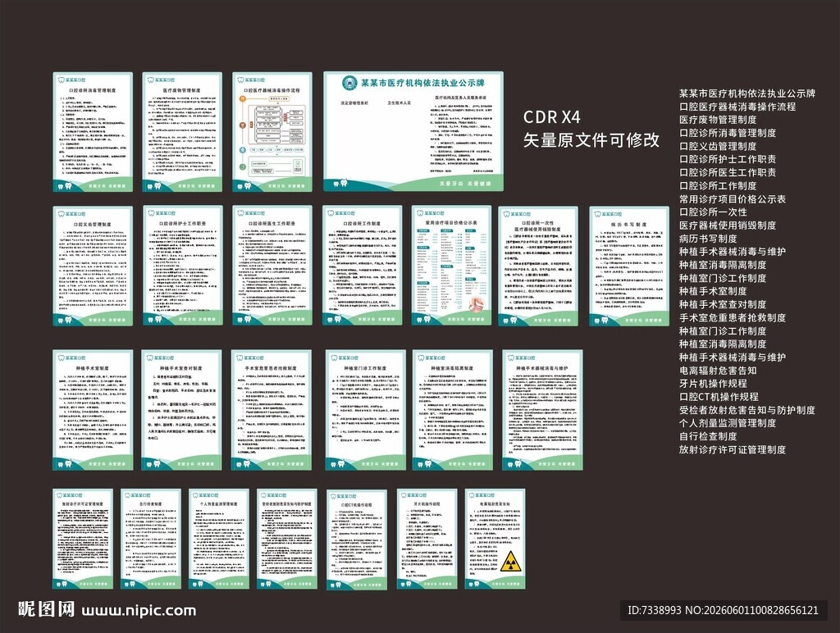Click list entry '医疗废物管理制度' on right
Viewport: 840px width, 633px height.
pos(718,120)
